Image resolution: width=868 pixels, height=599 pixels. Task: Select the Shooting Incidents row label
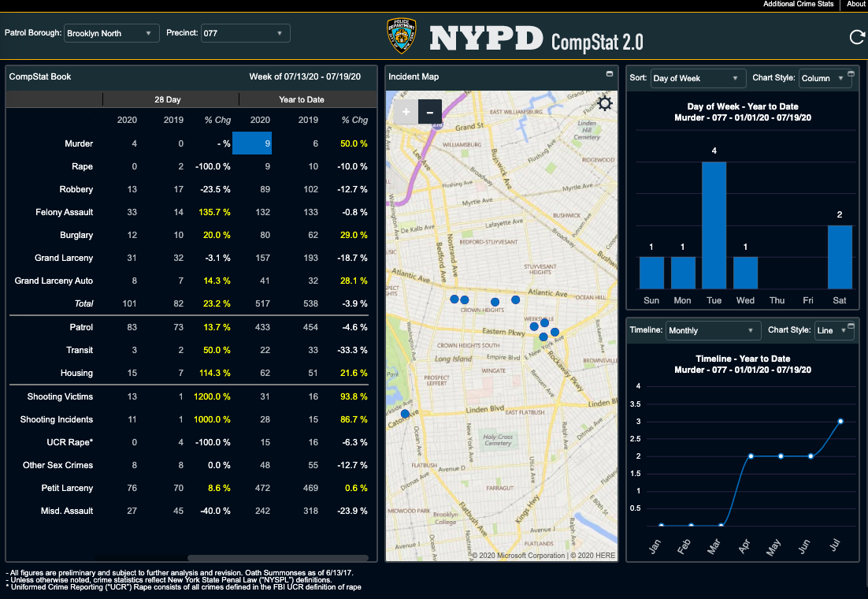tap(57, 419)
